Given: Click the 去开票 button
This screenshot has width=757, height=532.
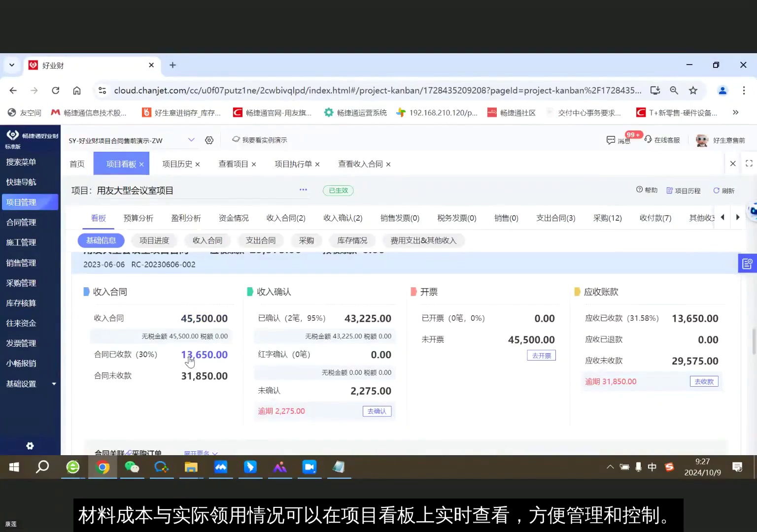Looking at the screenshot, I should click(541, 355).
